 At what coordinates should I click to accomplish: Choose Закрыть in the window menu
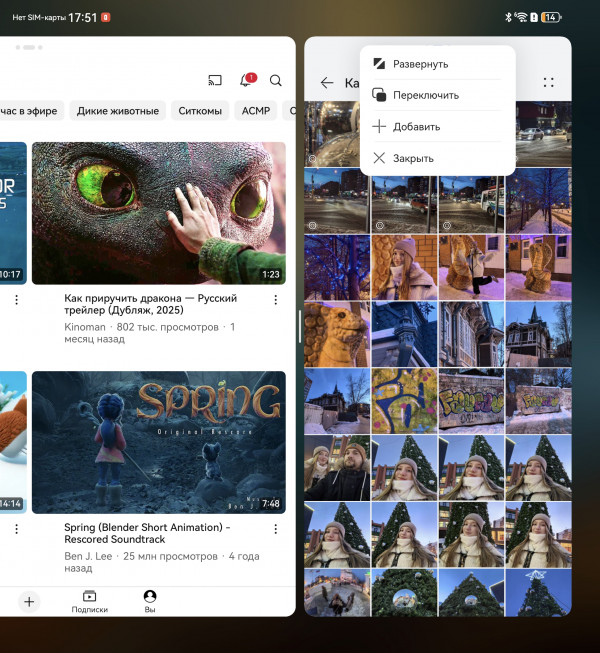pos(437,158)
